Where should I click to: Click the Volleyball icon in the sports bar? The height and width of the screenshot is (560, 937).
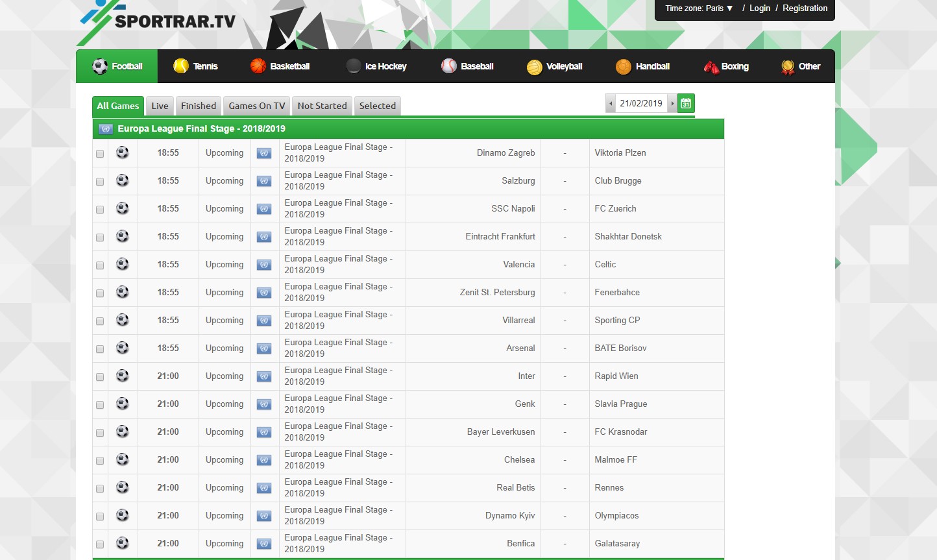coord(535,66)
